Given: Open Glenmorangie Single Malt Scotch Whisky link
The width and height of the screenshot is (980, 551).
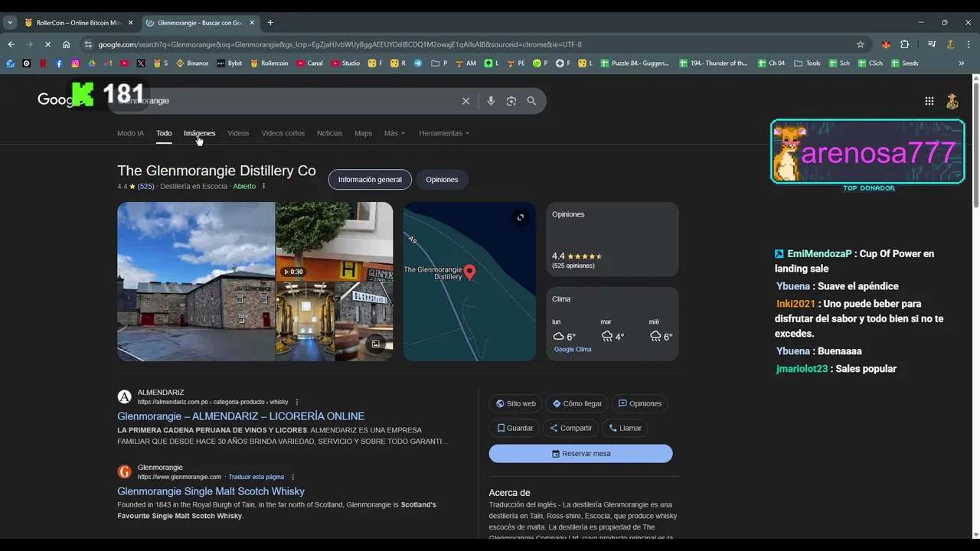Looking at the screenshot, I should click(x=211, y=491).
